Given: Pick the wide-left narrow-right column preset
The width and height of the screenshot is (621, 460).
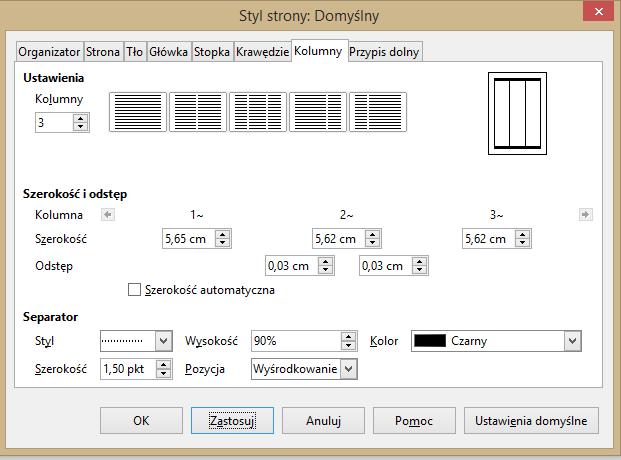Looking at the screenshot, I should pos(318,112).
